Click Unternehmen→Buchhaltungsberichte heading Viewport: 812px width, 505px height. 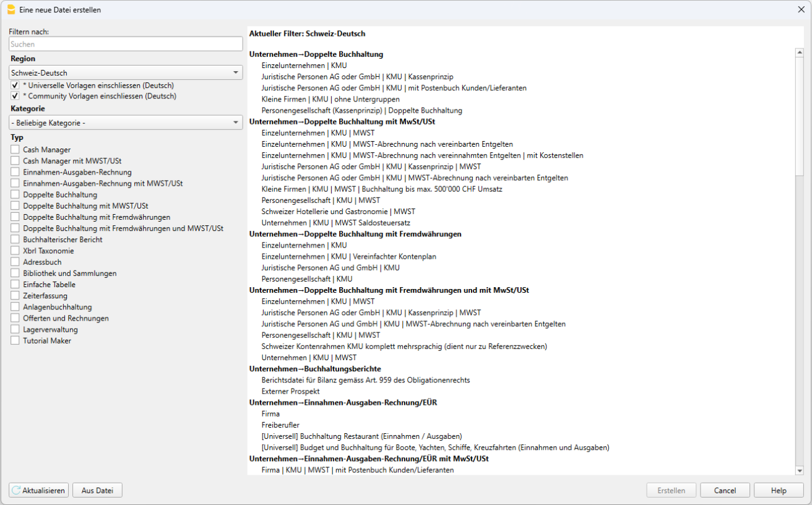click(315, 369)
